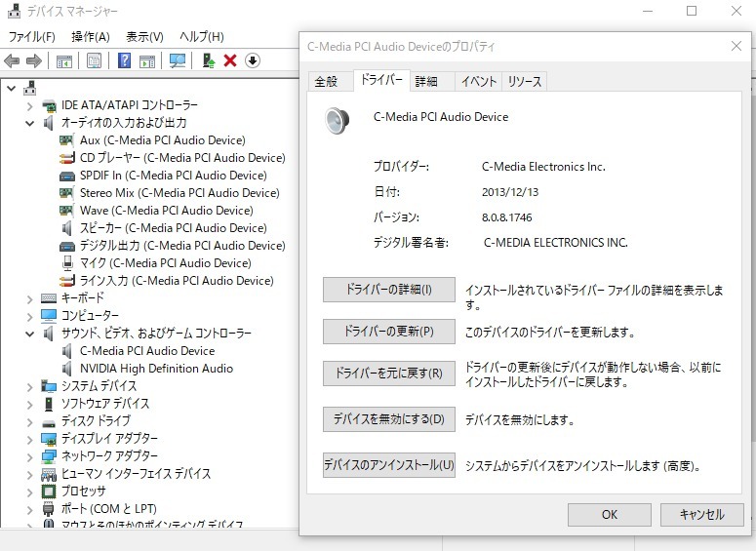Close the C-Media properties dialog
Viewport: 756px width, 551px height.
pyautogui.click(x=736, y=46)
